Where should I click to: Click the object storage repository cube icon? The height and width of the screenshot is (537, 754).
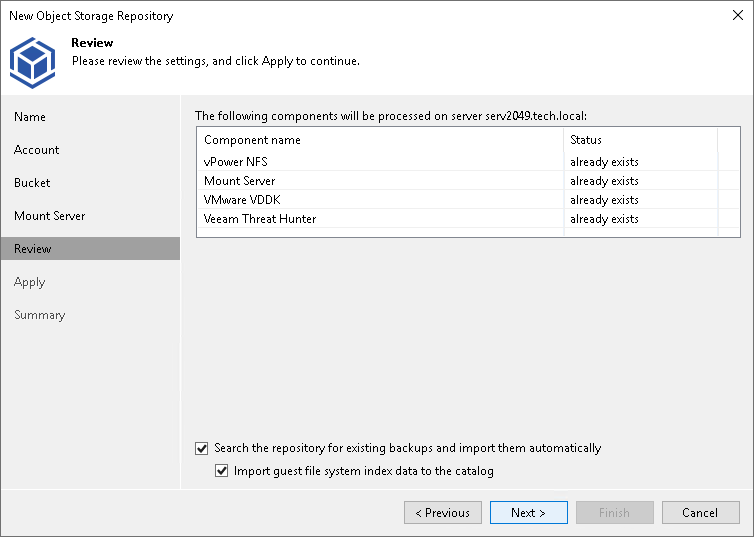pos(33,62)
